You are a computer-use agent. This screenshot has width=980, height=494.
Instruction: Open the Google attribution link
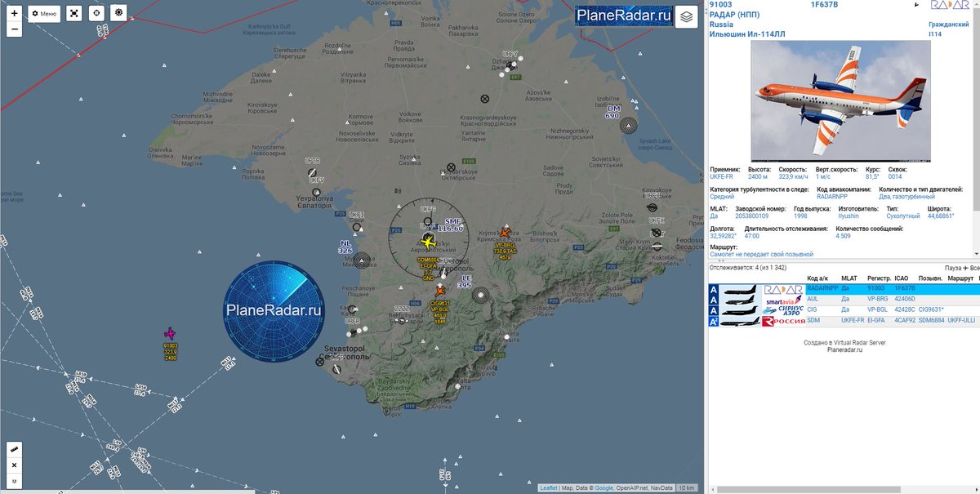(x=603, y=488)
